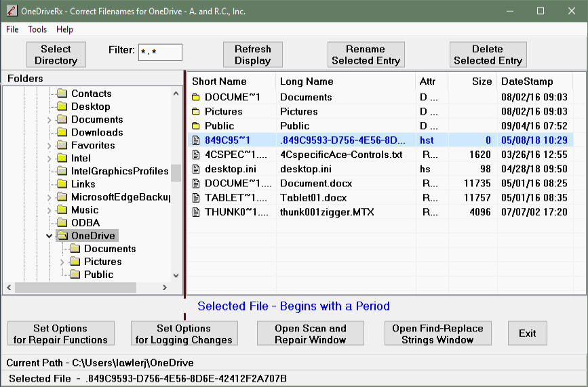Click the Downloads folder icon in tree
This screenshot has width=588, height=387.
click(62, 132)
